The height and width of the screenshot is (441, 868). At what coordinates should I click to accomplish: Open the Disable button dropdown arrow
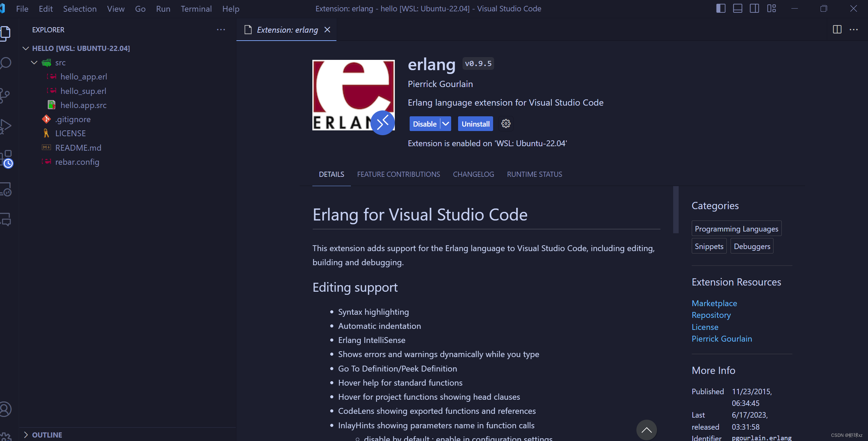[446, 124]
